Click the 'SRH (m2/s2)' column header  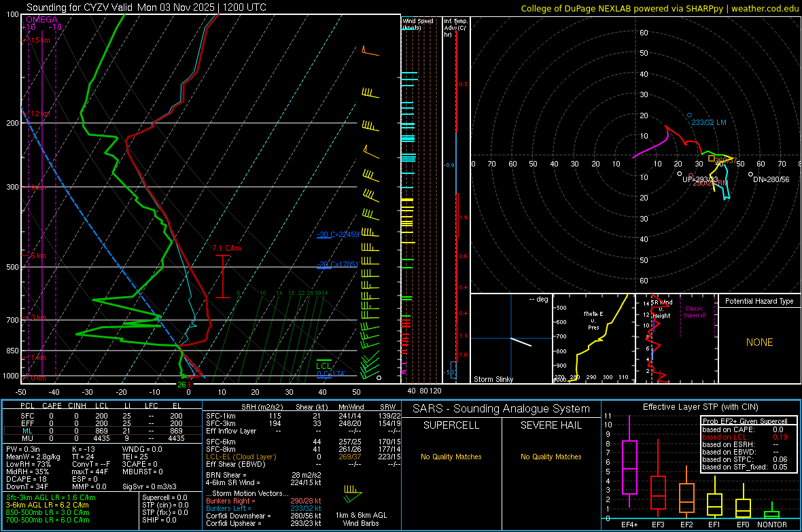262,407
